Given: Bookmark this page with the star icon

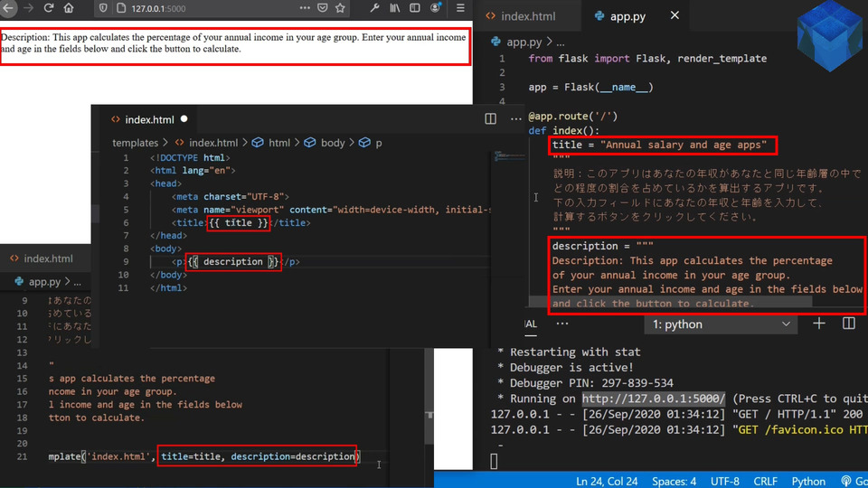Looking at the screenshot, I should (x=340, y=8).
